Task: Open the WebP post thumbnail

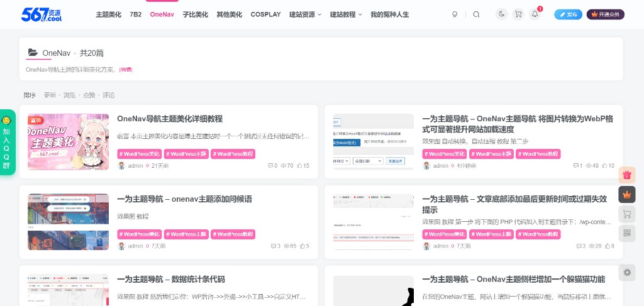Action: pos(374,142)
